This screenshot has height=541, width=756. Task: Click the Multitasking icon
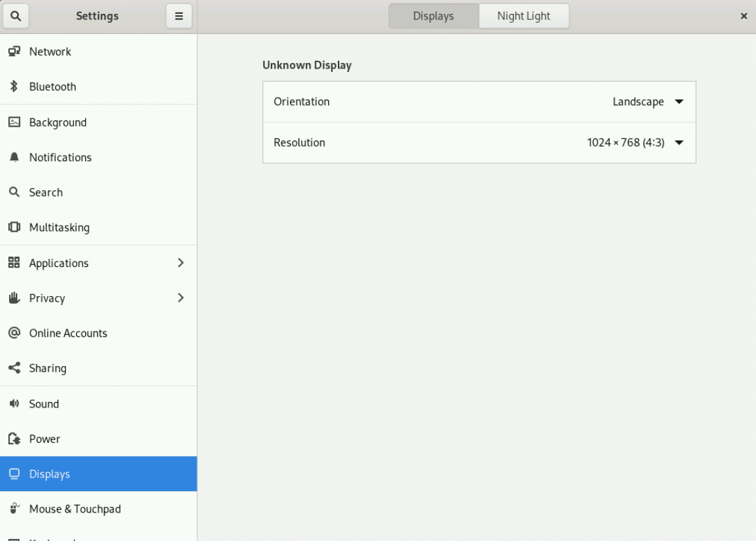point(15,227)
